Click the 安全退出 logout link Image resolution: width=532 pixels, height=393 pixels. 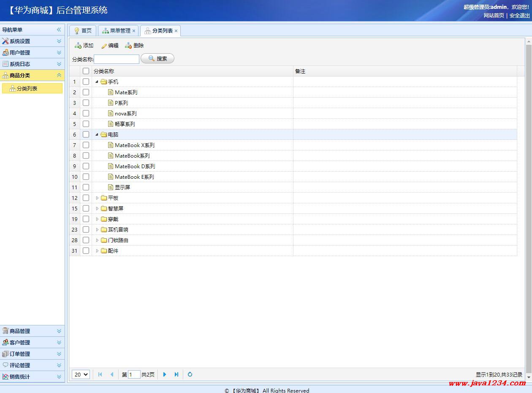[x=520, y=16]
